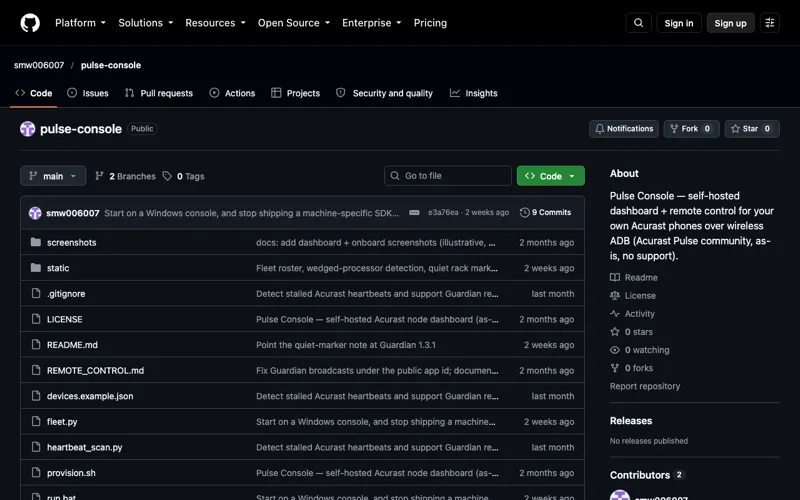Click the file icon for README.md
This screenshot has height=500, width=800.
tap(36, 344)
